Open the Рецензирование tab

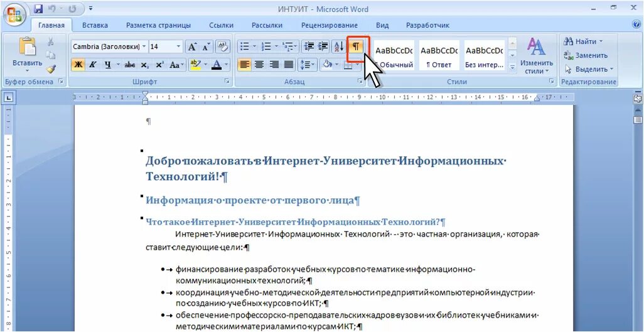[330, 26]
